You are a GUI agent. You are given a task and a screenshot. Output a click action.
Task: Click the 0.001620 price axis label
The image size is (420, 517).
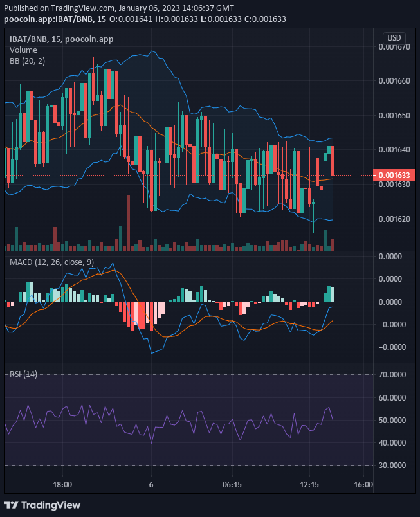click(394, 219)
